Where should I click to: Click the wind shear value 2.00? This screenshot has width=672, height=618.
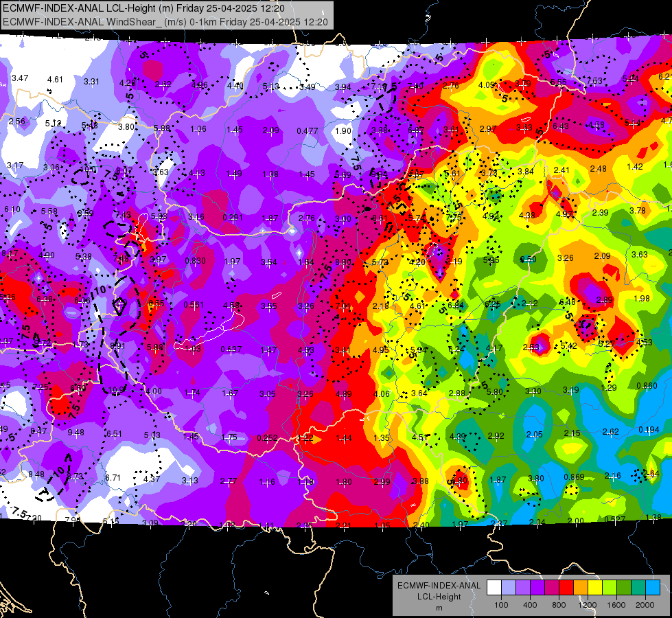576,520
